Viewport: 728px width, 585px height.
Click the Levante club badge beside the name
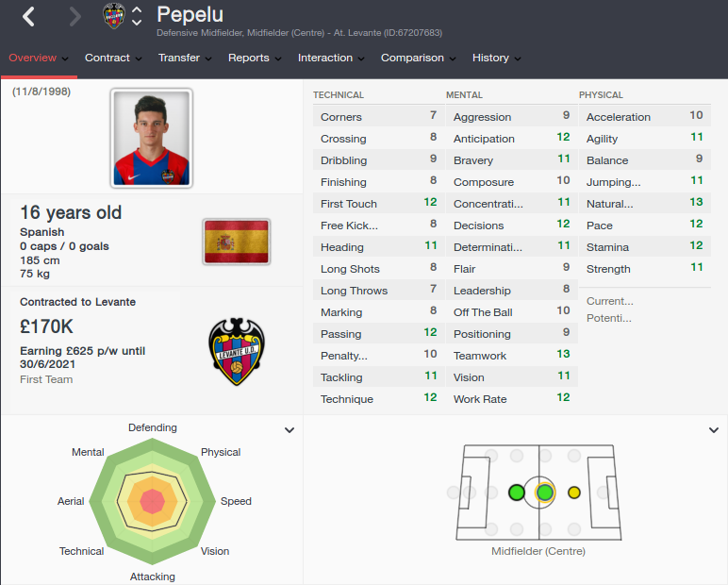click(x=114, y=16)
